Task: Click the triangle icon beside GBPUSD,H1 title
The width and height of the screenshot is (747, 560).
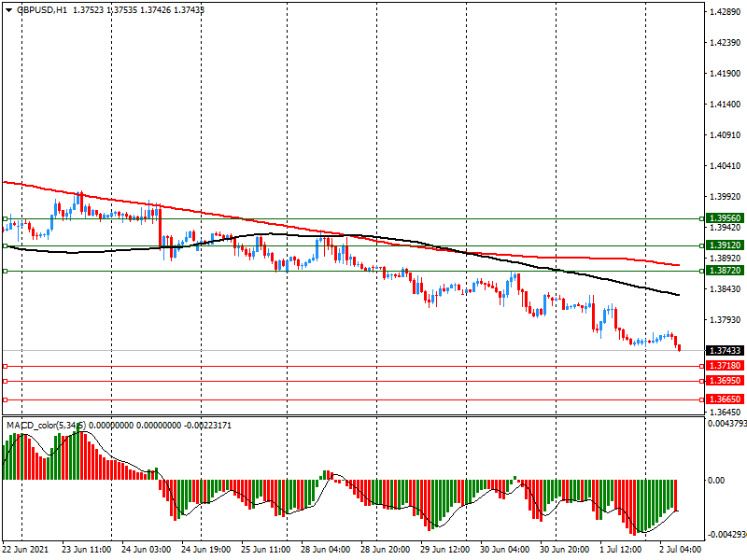Action: 8,9
